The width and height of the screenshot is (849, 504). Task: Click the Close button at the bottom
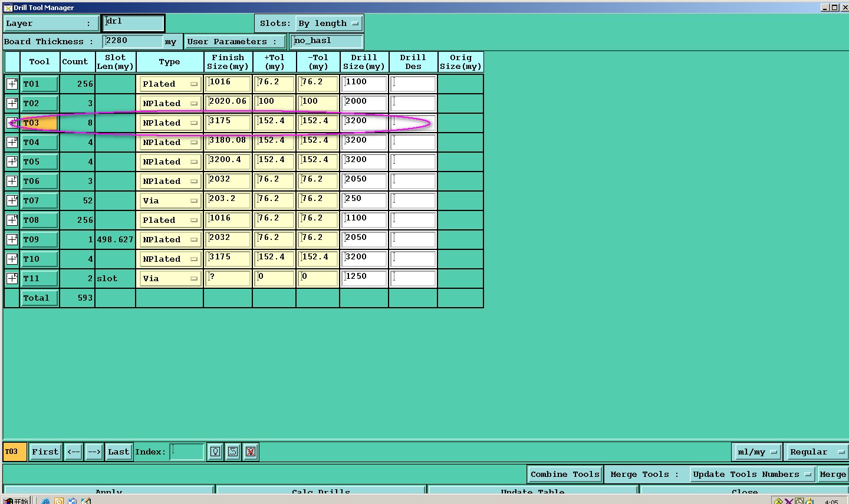pyautogui.click(x=744, y=490)
